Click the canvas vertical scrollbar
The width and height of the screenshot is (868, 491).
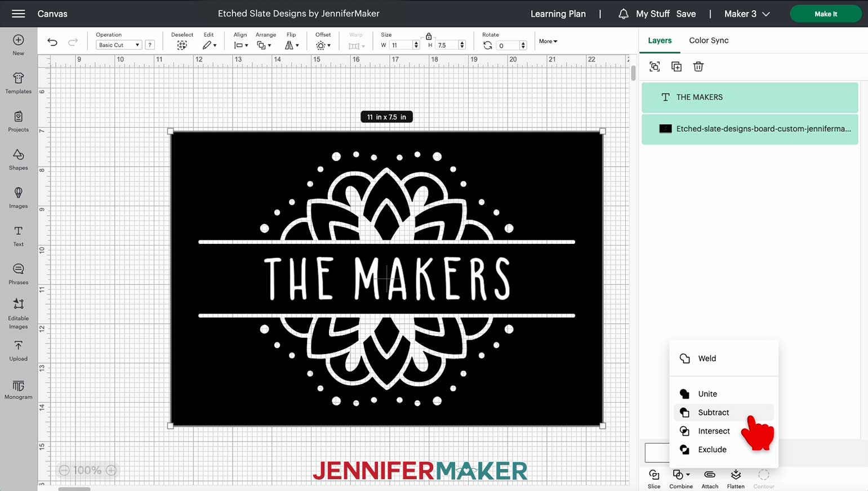click(633, 73)
